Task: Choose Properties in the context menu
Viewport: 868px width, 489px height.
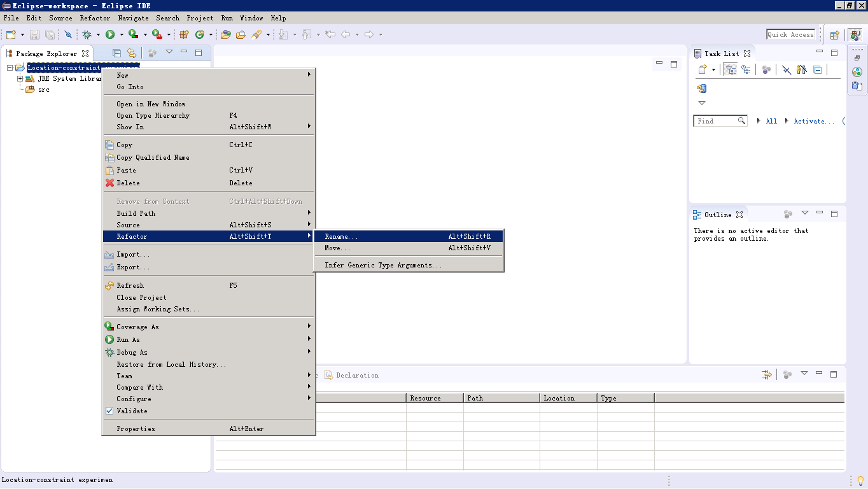Action: [x=209, y=429]
